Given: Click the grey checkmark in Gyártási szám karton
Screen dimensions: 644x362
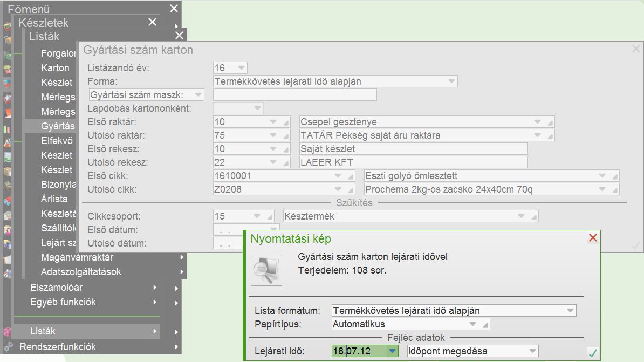Looking at the screenshot, I should click(x=635, y=245).
